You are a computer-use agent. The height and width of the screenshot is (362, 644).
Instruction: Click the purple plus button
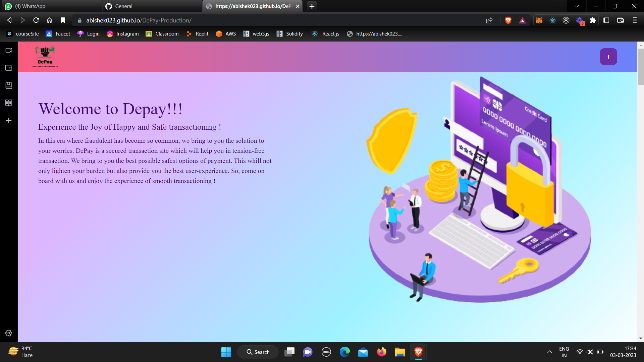point(608,57)
